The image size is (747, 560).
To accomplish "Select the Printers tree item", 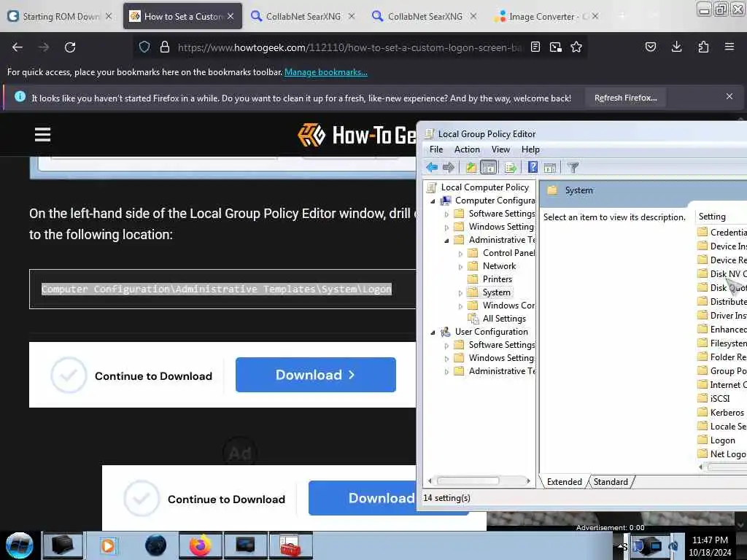I will (x=497, y=279).
